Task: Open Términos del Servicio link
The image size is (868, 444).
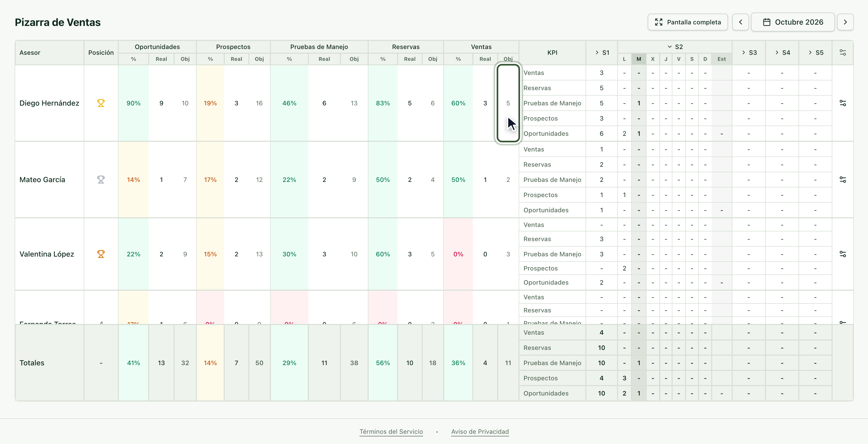Action: point(391,431)
